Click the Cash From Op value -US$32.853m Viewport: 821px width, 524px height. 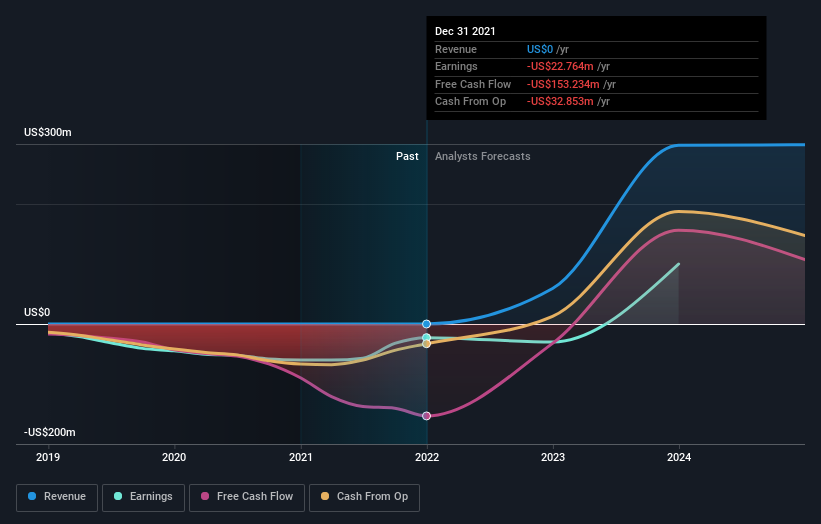560,102
